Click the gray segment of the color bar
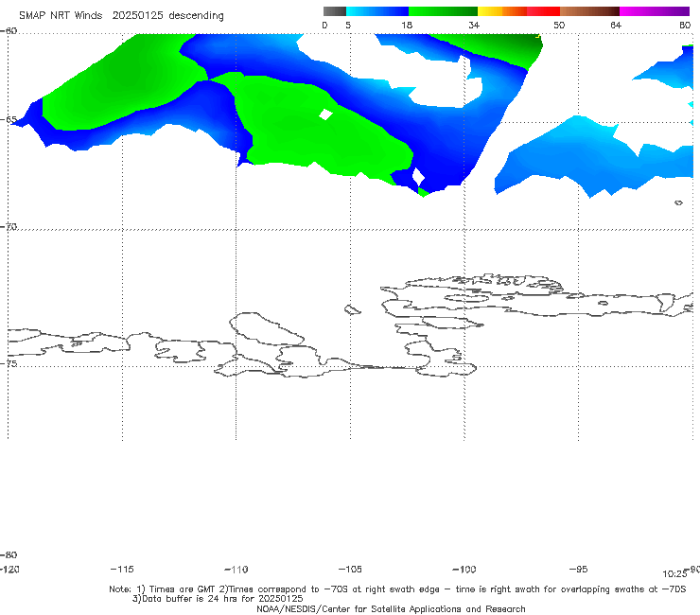700x615 pixels. 334,11
